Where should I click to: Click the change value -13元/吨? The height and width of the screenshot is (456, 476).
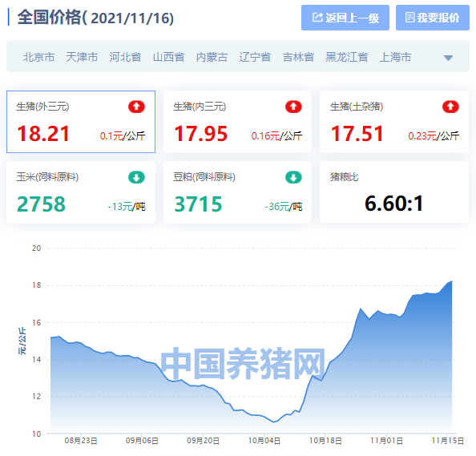(x=127, y=207)
